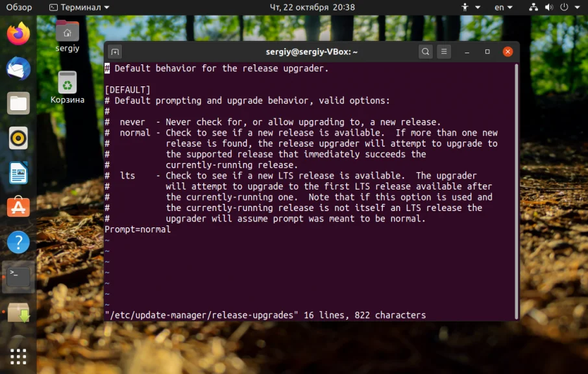The width and height of the screenshot is (588, 374).
Task: Click the Обзор activities button
Action: (x=19, y=7)
